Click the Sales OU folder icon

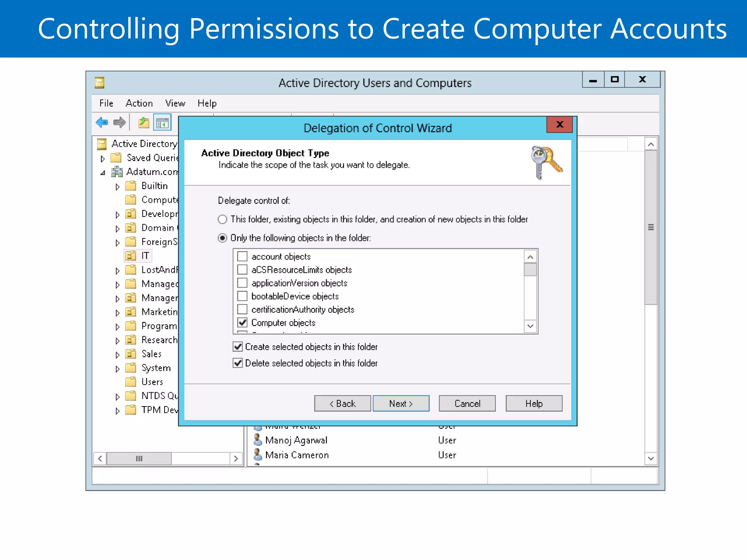tap(131, 354)
